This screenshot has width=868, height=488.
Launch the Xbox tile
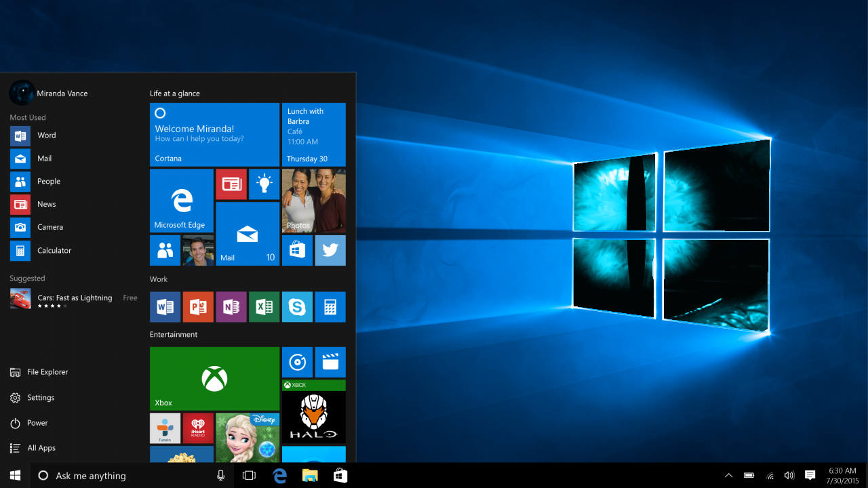(214, 378)
